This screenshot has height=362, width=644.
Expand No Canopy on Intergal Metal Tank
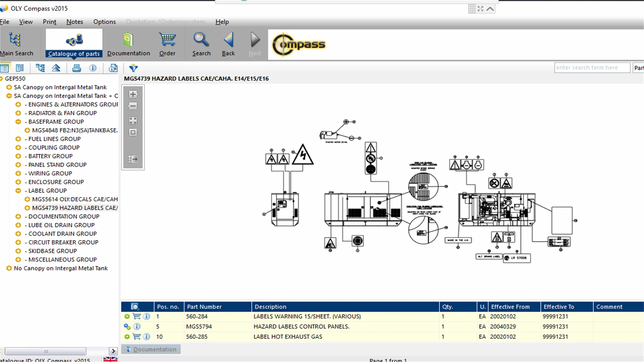point(9,268)
